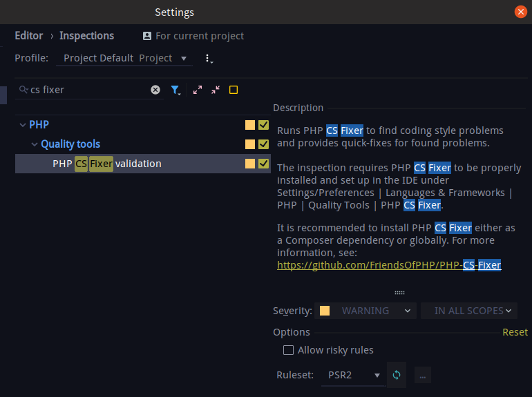532x397 pixels.
Task: Enable Allow risky rules
Action: 288,350
